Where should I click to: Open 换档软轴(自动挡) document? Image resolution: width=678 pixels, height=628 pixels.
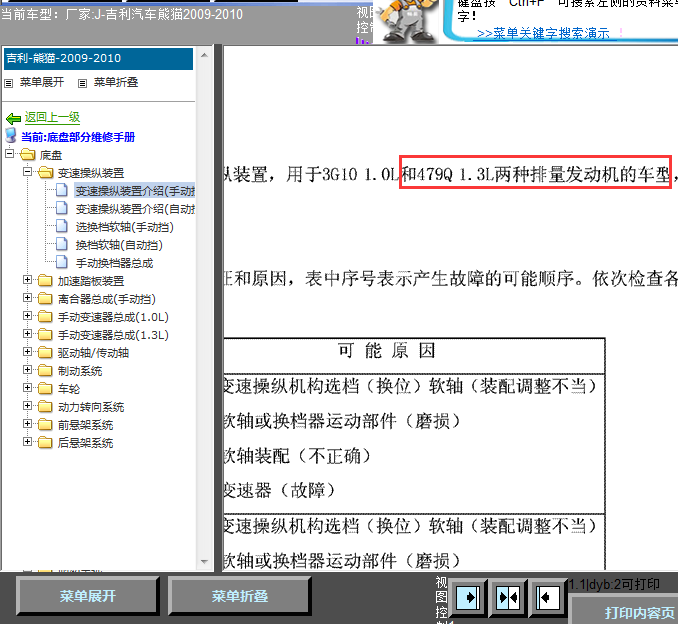coord(119,245)
